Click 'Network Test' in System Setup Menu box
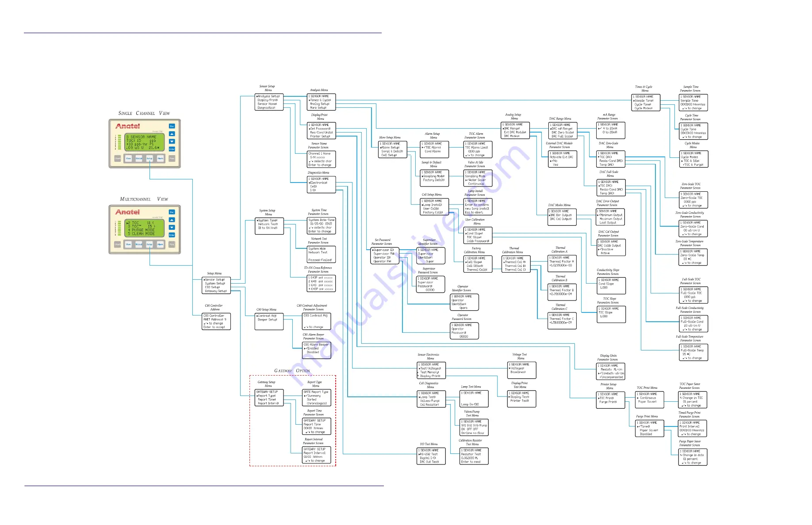Viewport: 812px width, 525px height. (268, 224)
